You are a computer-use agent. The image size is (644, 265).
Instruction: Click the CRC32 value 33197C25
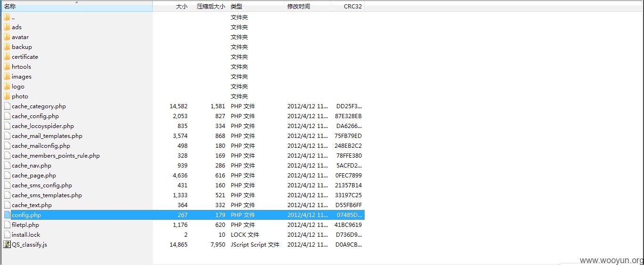pyautogui.click(x=348, y=195)
